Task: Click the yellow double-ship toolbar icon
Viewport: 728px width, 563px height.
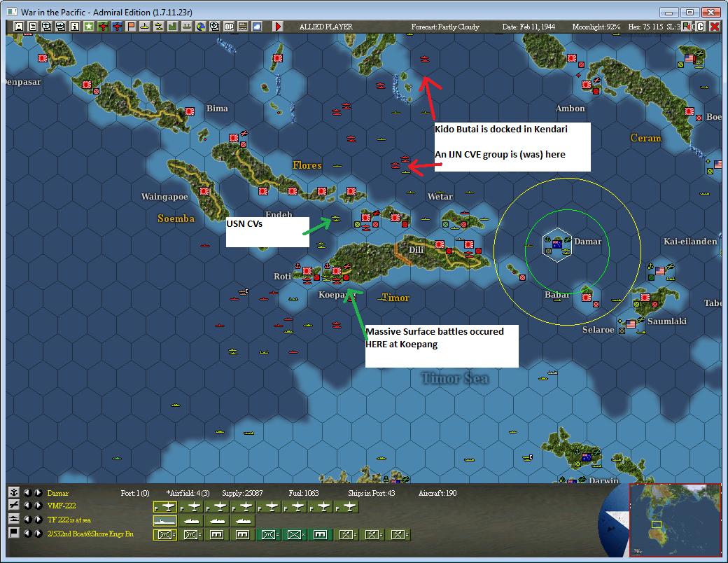Action: click(x=158, y=27)
